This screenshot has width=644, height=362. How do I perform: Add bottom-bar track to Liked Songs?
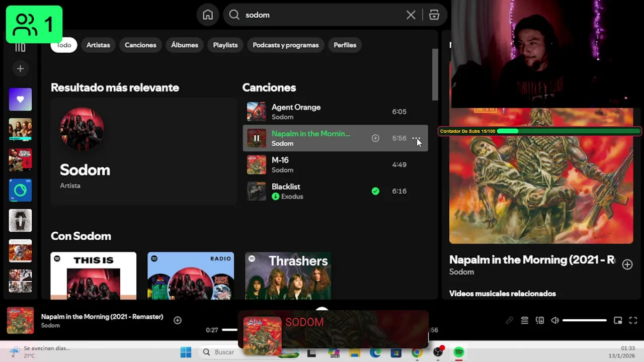pyautogui.click(x=178, y=320)
